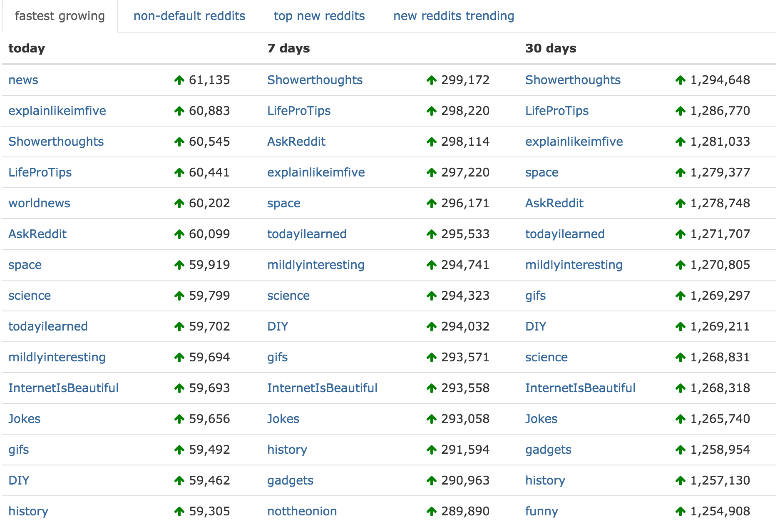The width and height of the screenshot is (780, 532).
Task: Open Jokes in the 7 days column
Action: [x=283, y=419]
